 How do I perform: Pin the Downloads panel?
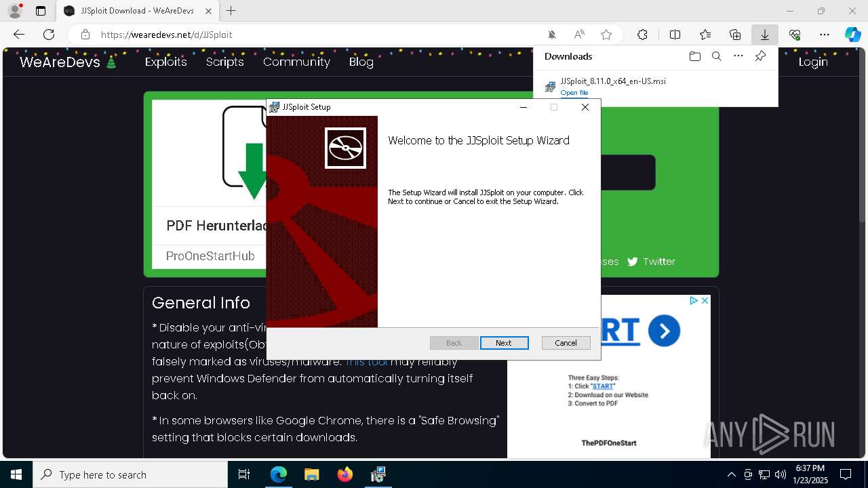point(760,56)
